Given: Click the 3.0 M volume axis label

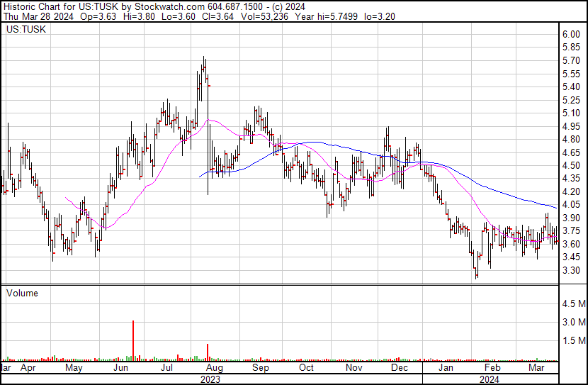Looking at the screenshot, I should (x=573, y=323).
